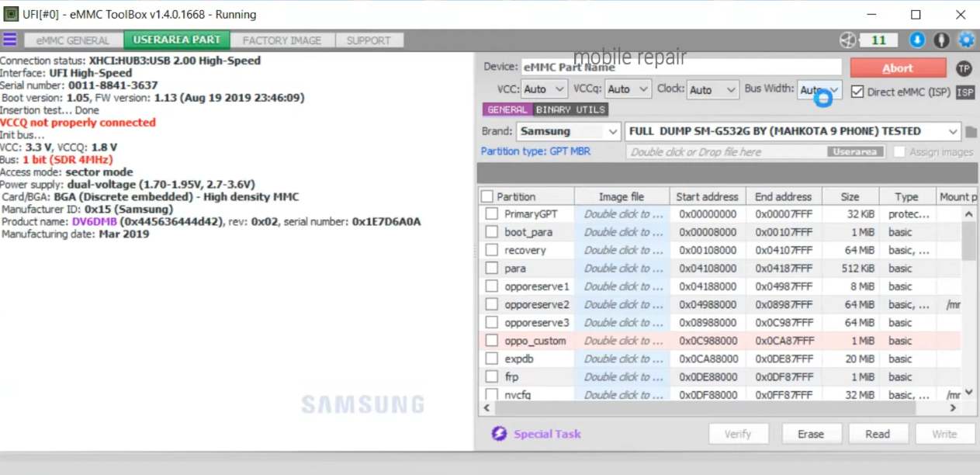Check the oppo_custom partition checkbox
Screen dimensions: 980x475
click(x=491, y=341)
